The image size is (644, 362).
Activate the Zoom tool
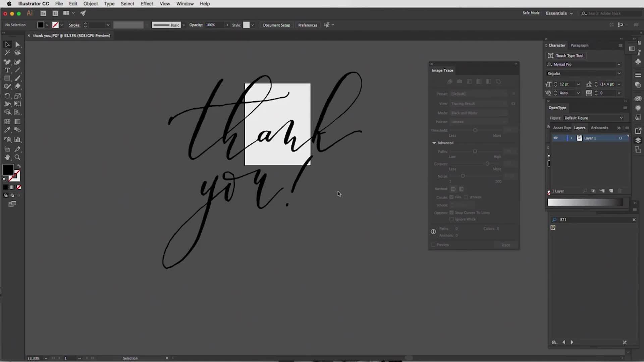17,157
